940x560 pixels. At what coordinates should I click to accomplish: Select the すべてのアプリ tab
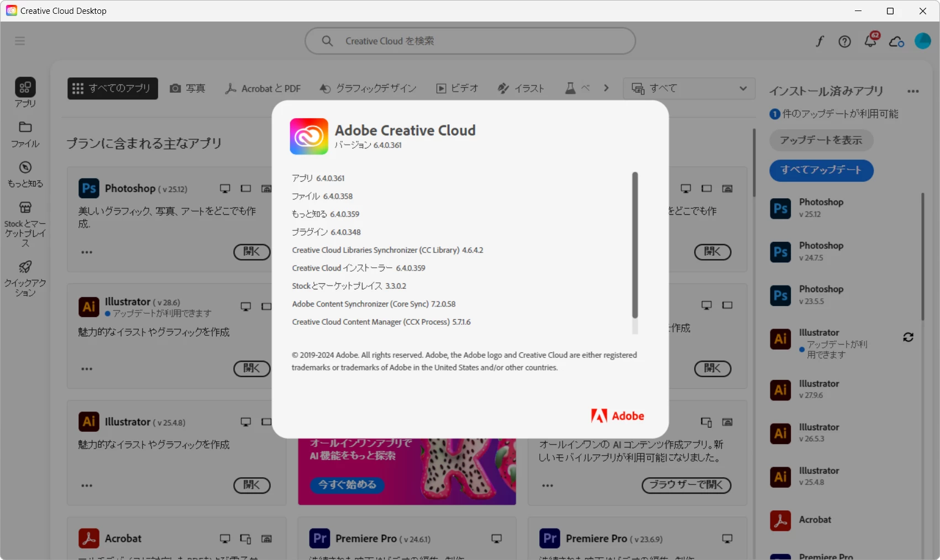(113, 88)
